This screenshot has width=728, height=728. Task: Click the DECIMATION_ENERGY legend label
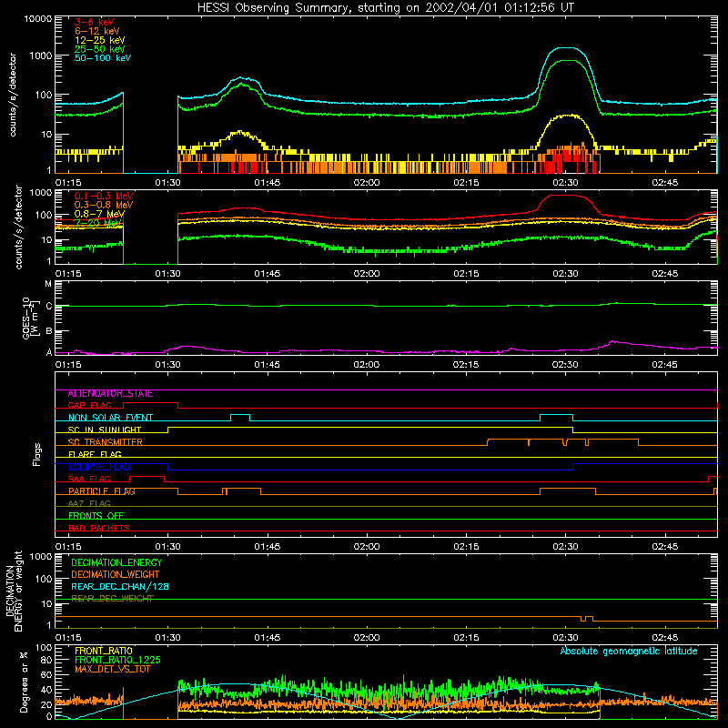116,562
